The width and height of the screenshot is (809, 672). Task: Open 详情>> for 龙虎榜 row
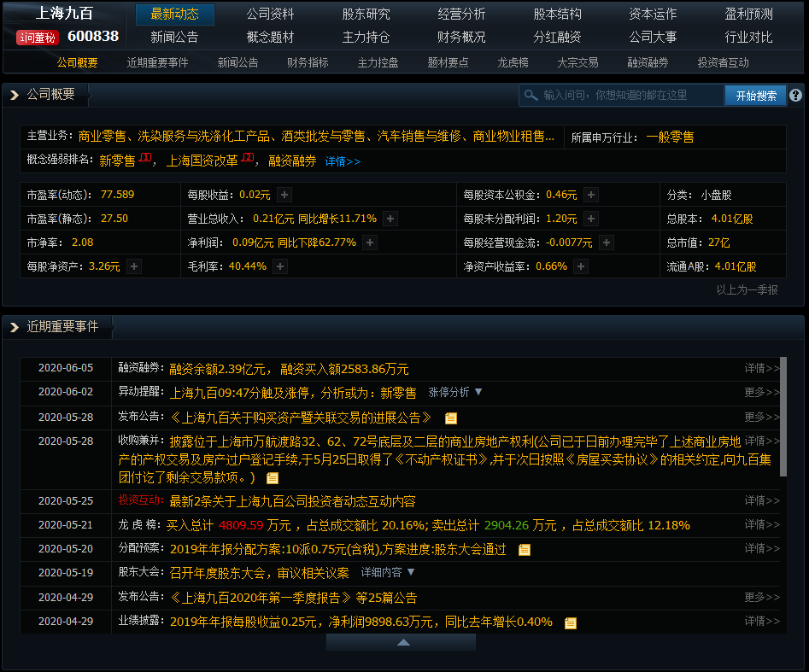pyautogui.click(x=761, y=525)
